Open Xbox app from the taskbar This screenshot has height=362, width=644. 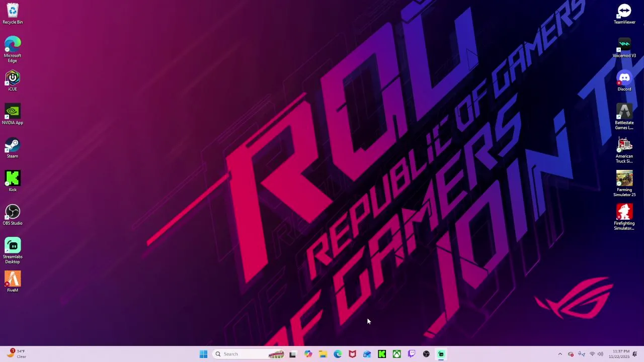(x=397, y=354)
